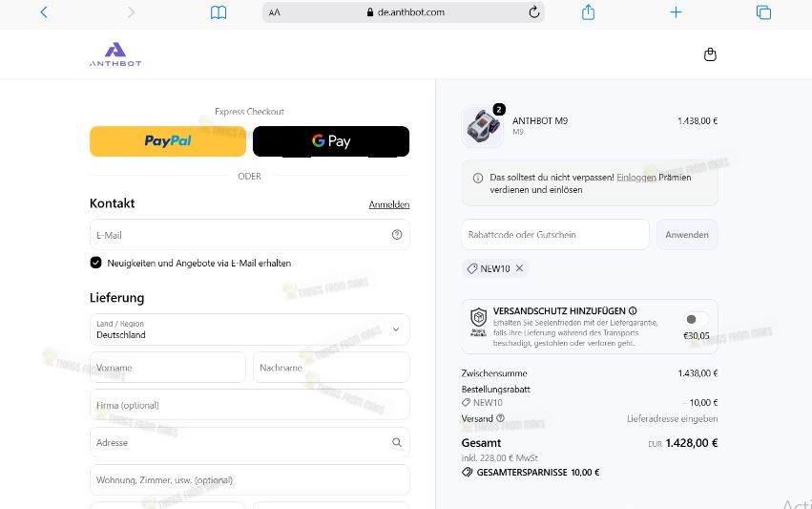Click the Anwenden button
Viewport: 812px width, 509px height.
[x=687, y=235]
